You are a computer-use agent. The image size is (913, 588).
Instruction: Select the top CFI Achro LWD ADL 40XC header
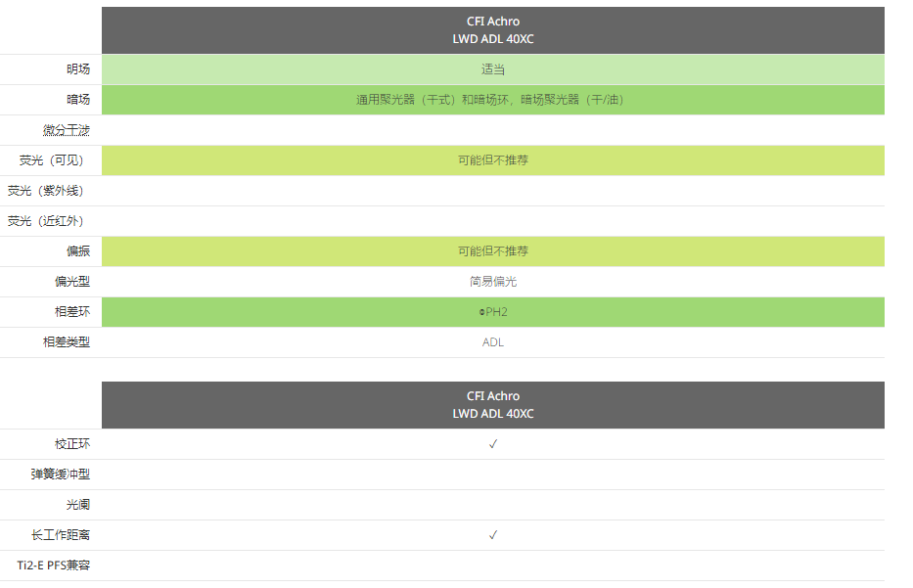(492, 30)
